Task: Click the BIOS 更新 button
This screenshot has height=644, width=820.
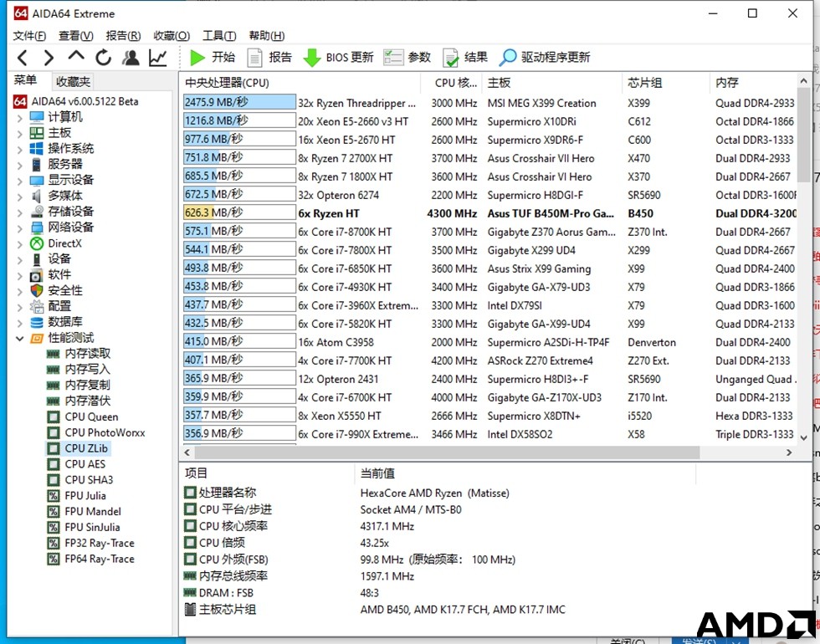Action: pyautogui.click(x=339, y=57)
